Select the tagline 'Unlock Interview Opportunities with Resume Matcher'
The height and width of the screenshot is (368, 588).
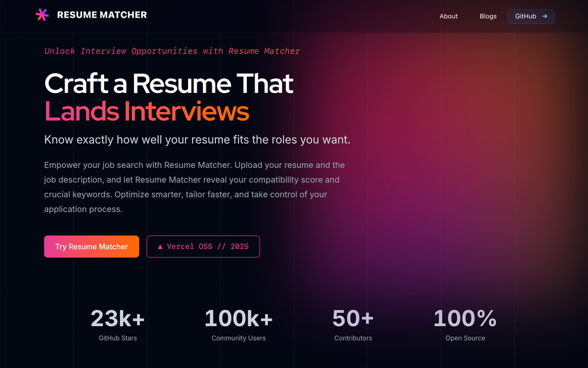(x=172, y=51)
